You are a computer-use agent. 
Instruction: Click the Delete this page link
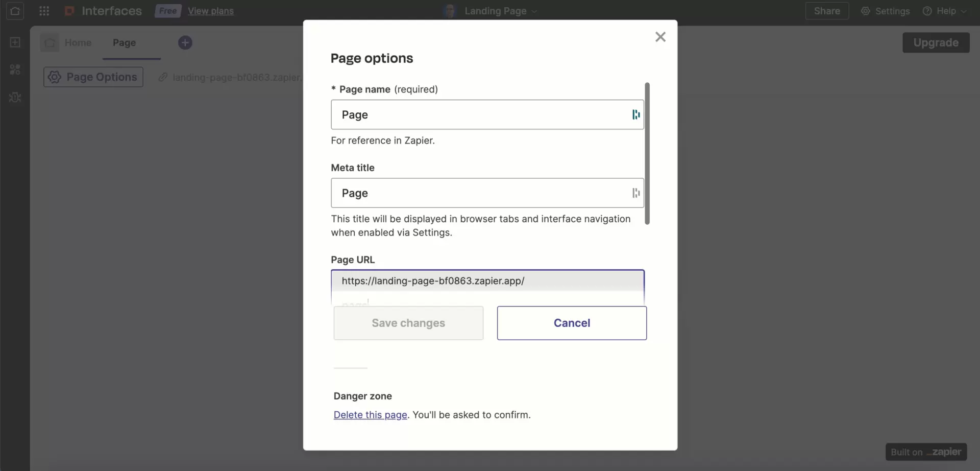point(370,415)
